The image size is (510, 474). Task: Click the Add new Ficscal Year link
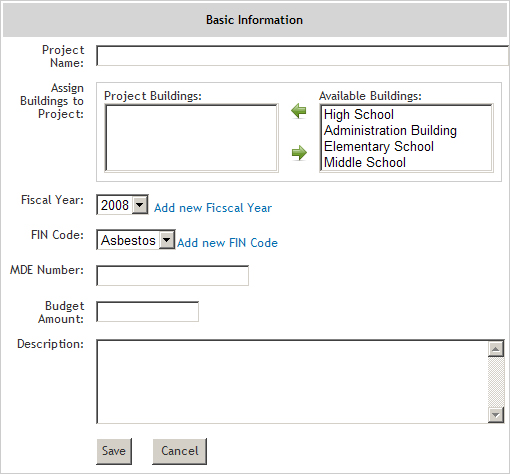pyautogui.click(x=213, y=208)
